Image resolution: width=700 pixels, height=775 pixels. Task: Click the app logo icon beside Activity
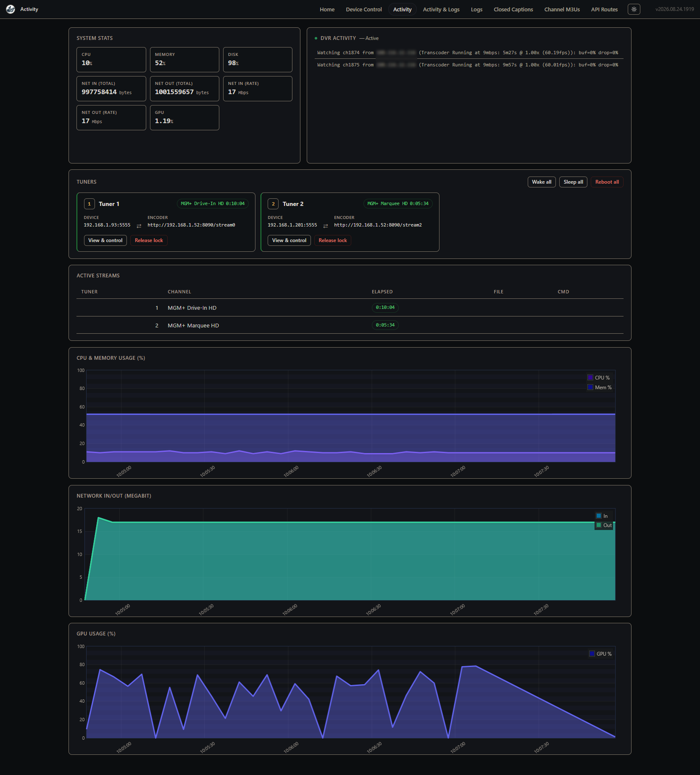pyautogui.click(x=11, y=9)
